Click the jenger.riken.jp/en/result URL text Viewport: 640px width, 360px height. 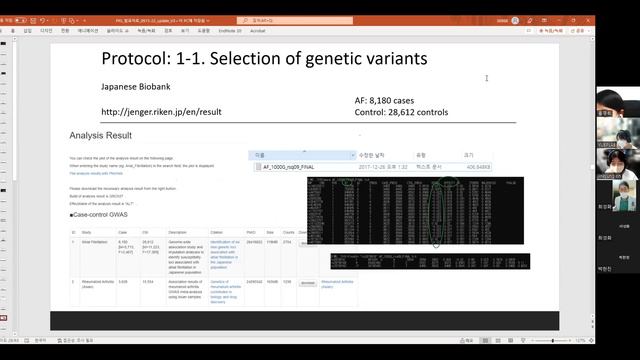coord(161,112)
